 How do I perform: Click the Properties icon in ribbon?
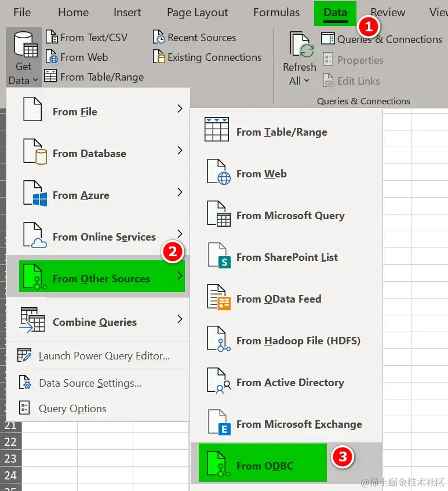328,60
